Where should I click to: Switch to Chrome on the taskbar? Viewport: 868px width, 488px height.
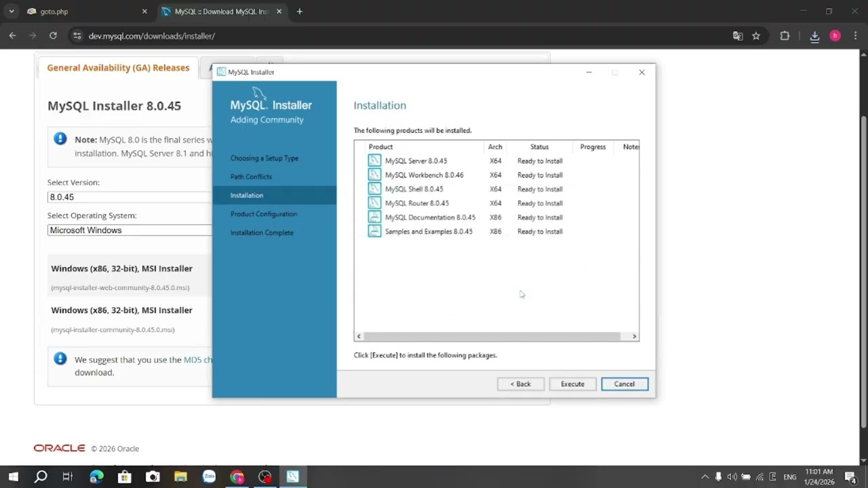(x=237, y=476)
